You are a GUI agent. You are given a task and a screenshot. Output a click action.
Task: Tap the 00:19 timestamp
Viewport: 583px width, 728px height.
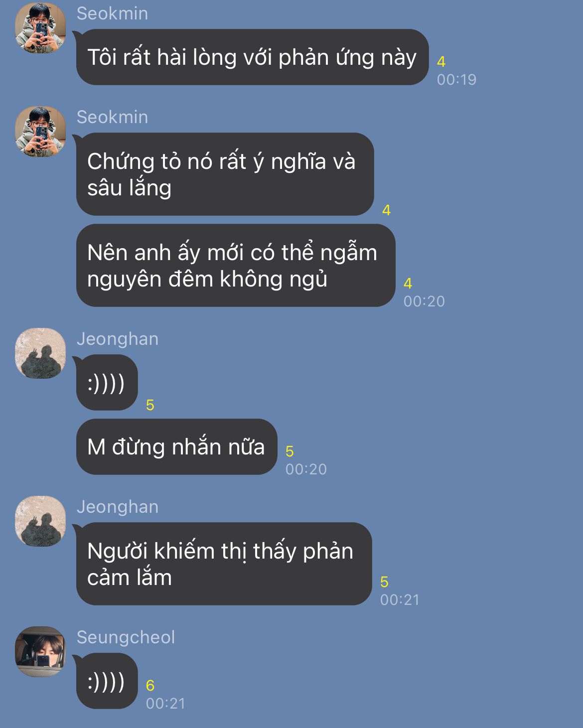coord(456,80)
